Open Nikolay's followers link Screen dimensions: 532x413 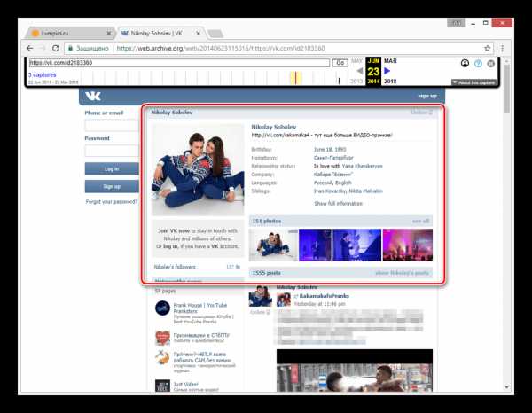175,267
